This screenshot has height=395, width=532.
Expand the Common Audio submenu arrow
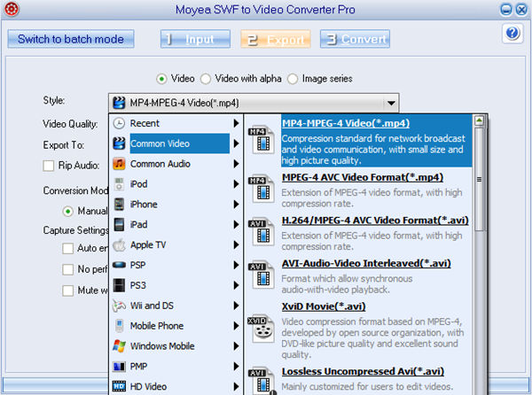(x=236, y=164)
